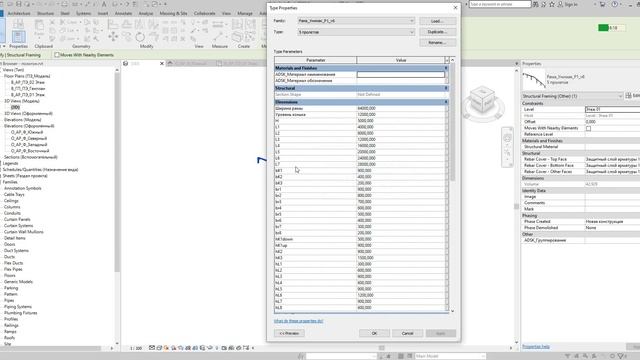Viewport: 640px width, 360px height.
Task: Open the Main Model design options dropdown
Action: click(x=450, y=356)
